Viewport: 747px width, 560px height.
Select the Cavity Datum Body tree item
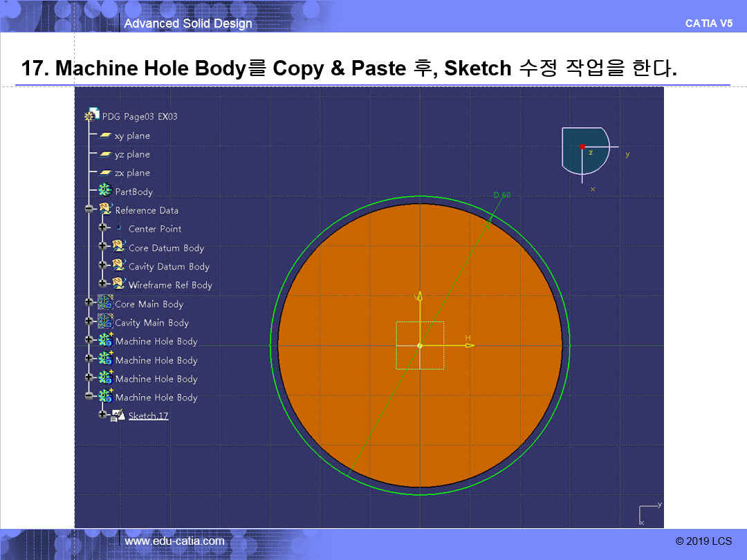click(x=169, y=267)
